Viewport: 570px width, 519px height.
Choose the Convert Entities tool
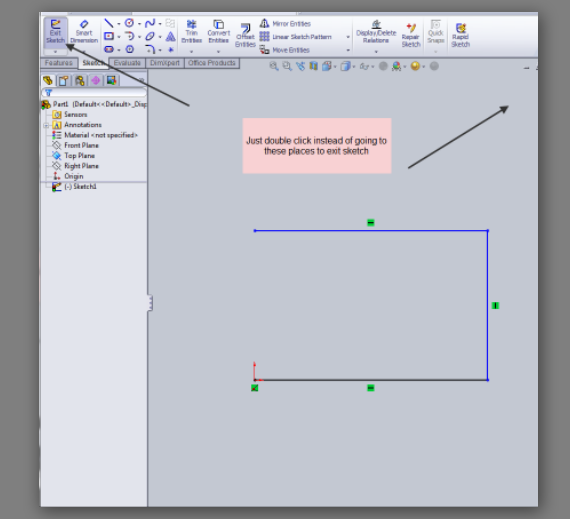click(x=218, y=32)
